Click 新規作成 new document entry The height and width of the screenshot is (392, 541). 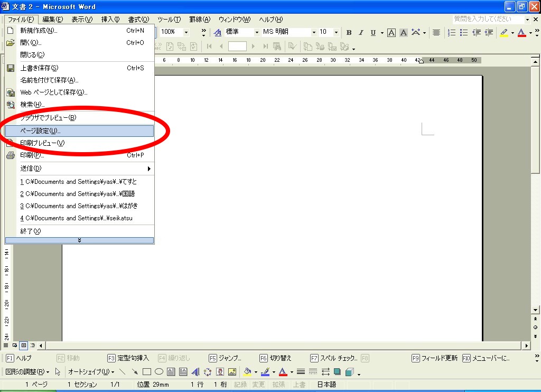point(79,30)
